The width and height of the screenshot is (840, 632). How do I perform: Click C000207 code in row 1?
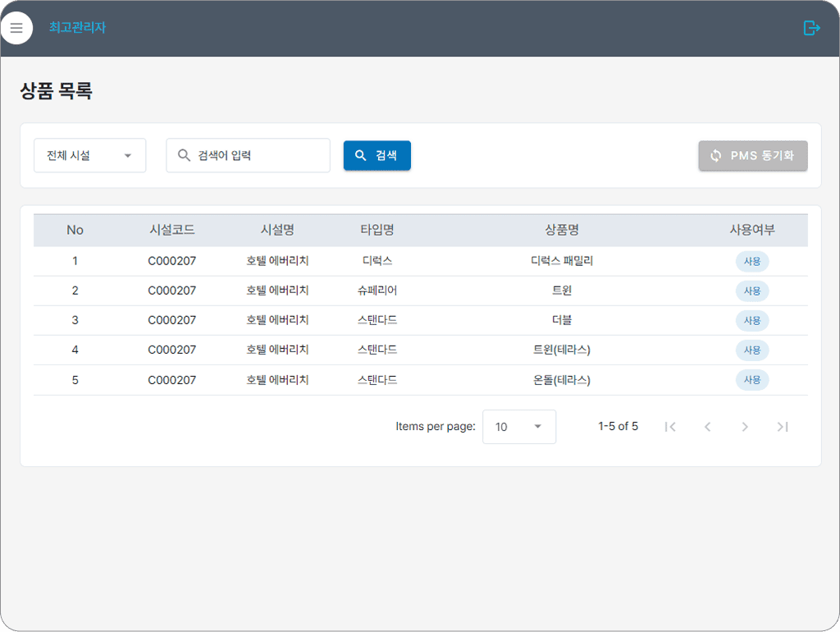(172, 261)
